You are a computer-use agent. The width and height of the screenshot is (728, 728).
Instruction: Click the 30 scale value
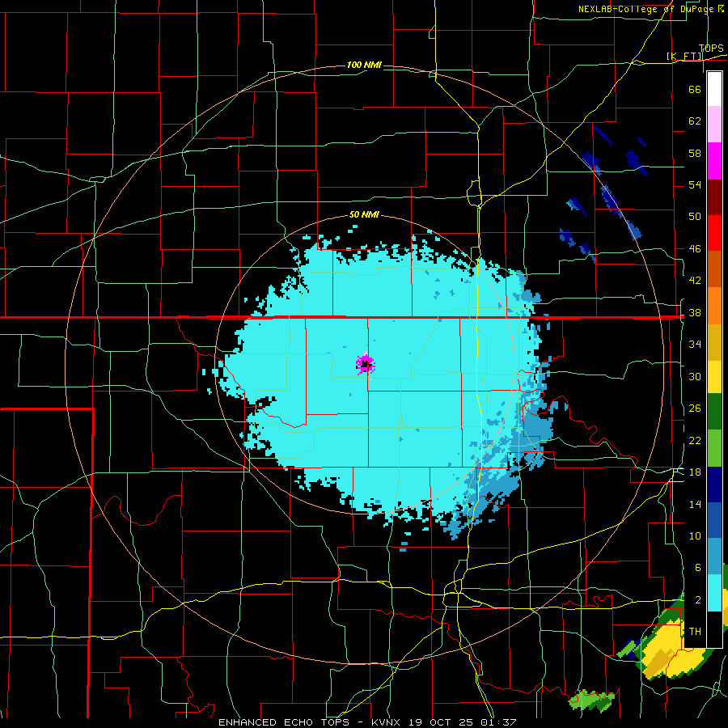(695, 376)
